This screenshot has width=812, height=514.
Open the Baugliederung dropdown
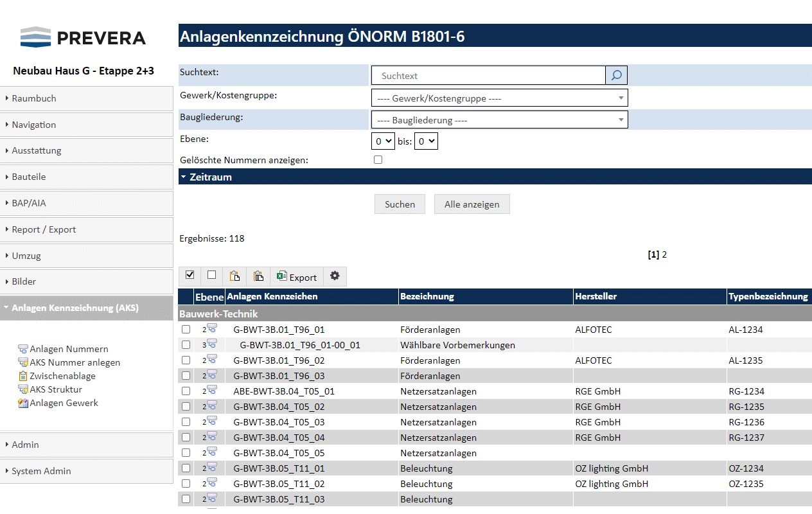coord(499,120)
